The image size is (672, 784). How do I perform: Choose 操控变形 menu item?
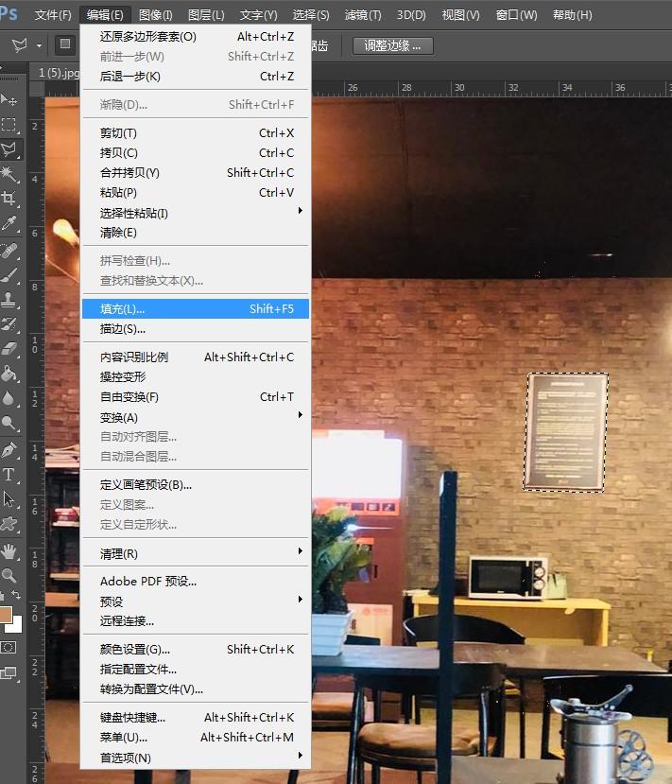click(x=196, y=376)
